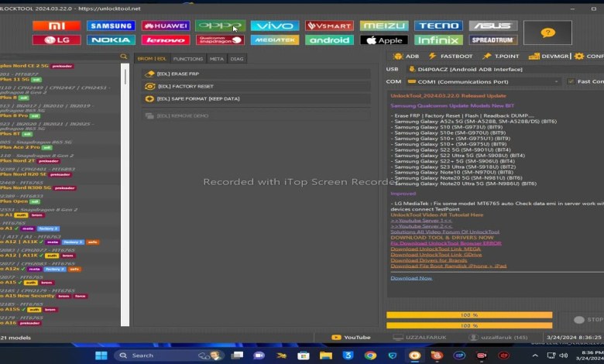Pick the Android brand logo
This screenshot has width=604, height=364.
coord(329,40)
